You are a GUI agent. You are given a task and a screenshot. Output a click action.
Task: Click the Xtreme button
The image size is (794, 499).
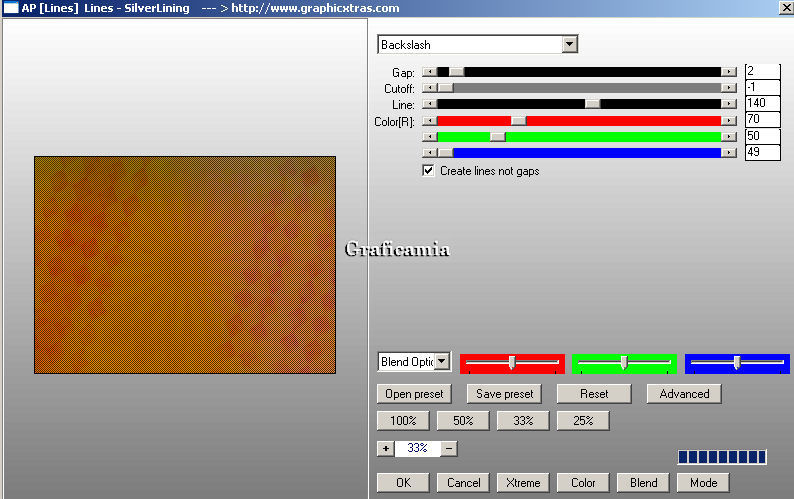point(523,483)
